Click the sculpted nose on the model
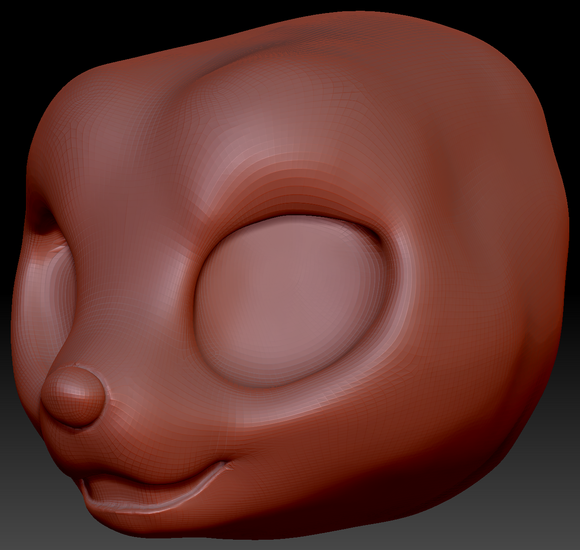Screen dimensions: 580x550 pos(74,396)
